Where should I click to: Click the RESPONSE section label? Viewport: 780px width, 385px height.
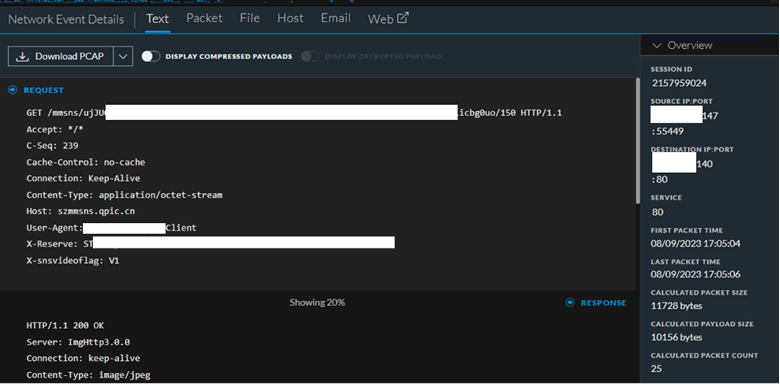coord(603,302)
